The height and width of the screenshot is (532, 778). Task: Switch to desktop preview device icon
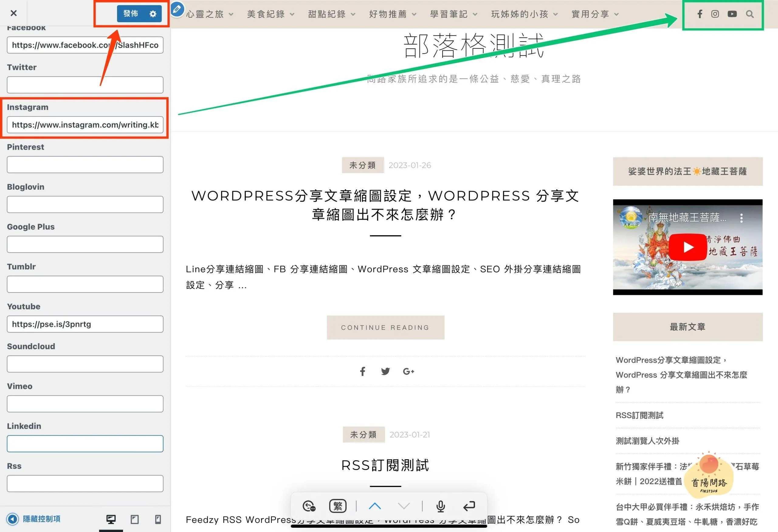[x=111, y=519]
